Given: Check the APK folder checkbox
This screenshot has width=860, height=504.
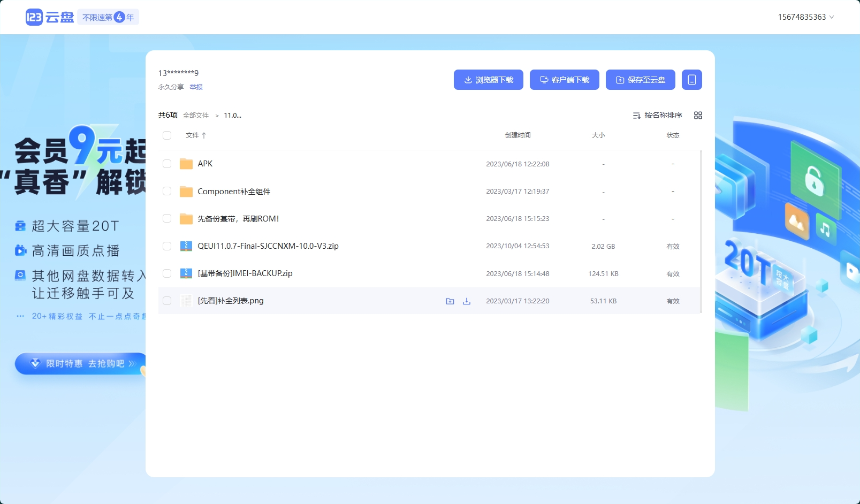Looking at the screenshot, I should coord(167,164).
